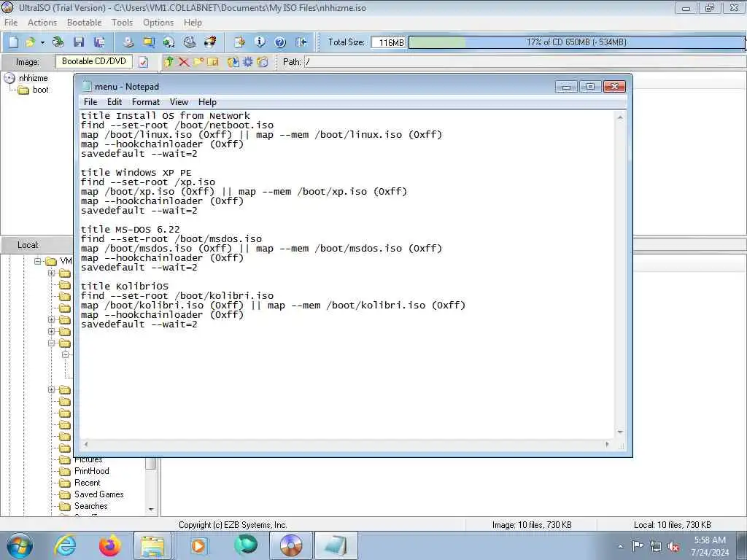Select the Saved Games folder
Screen dimensions: 747x560
coord(92,494)
